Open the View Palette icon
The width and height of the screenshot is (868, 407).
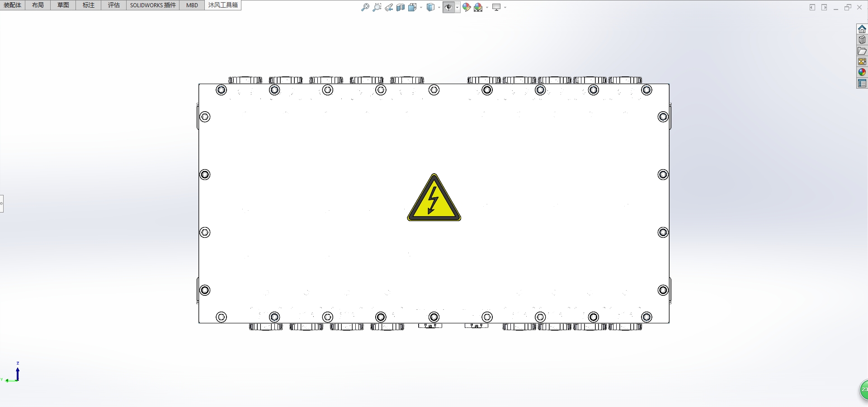coord(862,62)
